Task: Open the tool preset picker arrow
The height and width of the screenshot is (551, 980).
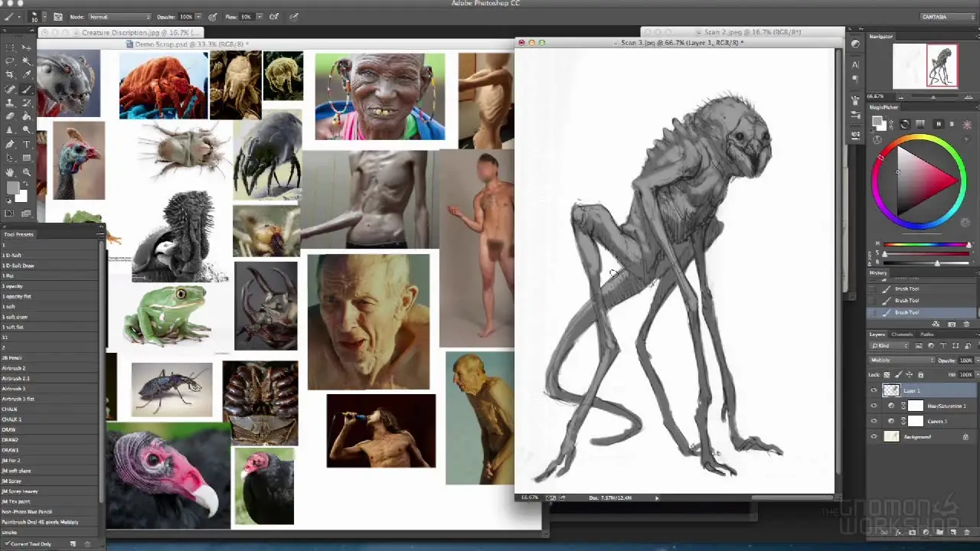Action: tap(19, 17)
